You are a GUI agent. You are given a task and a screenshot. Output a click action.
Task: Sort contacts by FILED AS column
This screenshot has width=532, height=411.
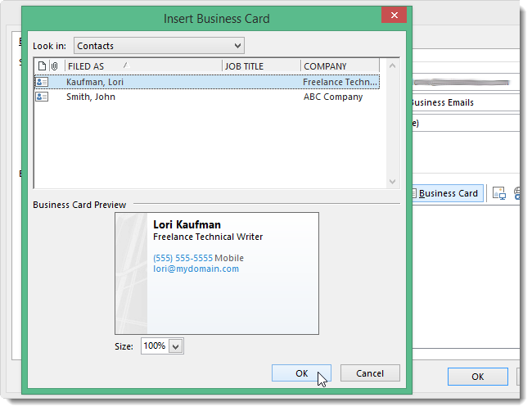tap(143, 65)
